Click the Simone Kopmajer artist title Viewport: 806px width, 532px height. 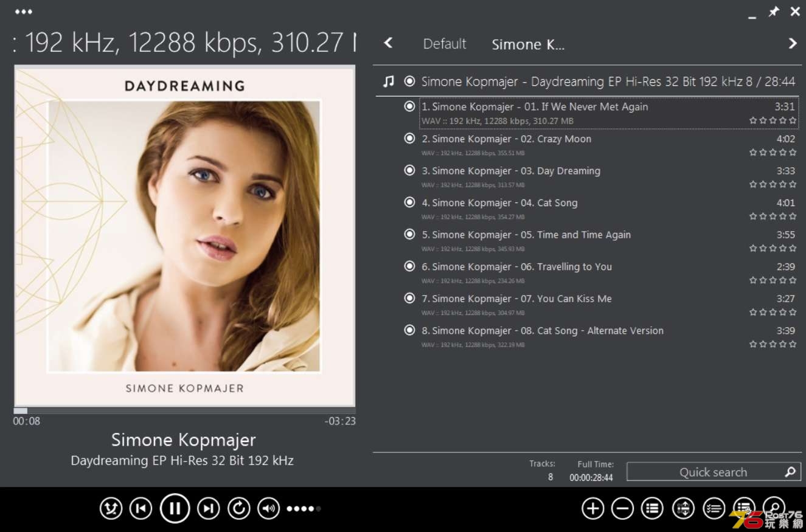[x=183, y=440]
